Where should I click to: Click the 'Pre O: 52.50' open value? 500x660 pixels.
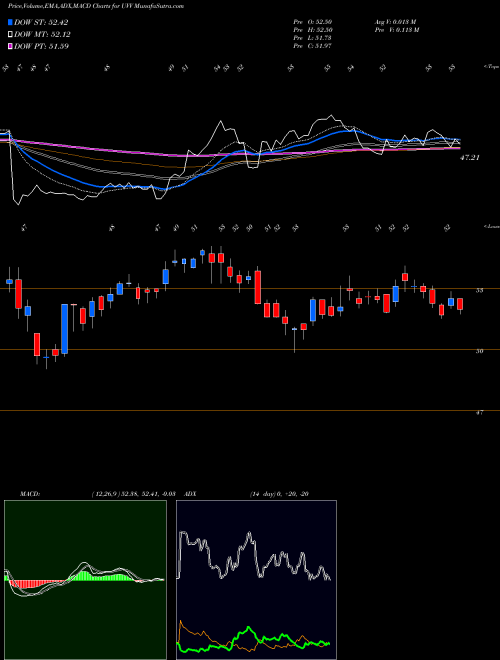pyautogui.click(x=313, y=22)
